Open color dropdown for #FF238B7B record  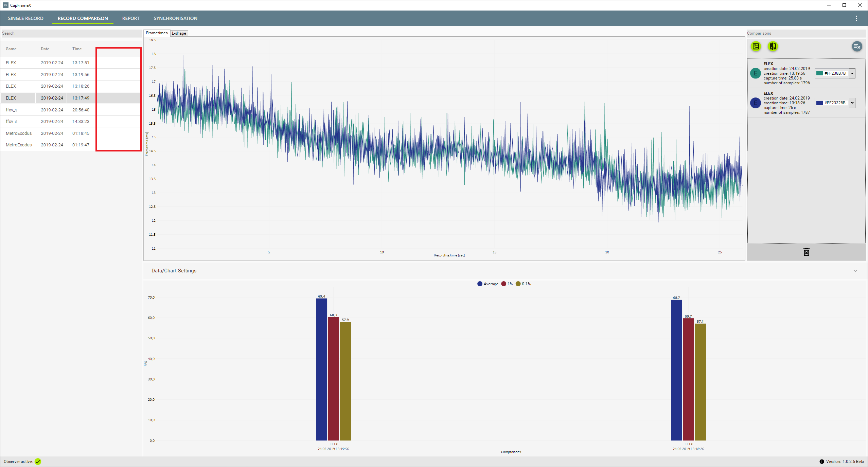coord(852,73)
